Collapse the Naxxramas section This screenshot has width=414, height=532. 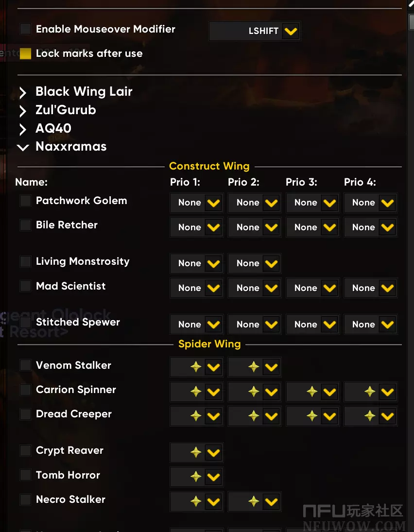[23, 147]
